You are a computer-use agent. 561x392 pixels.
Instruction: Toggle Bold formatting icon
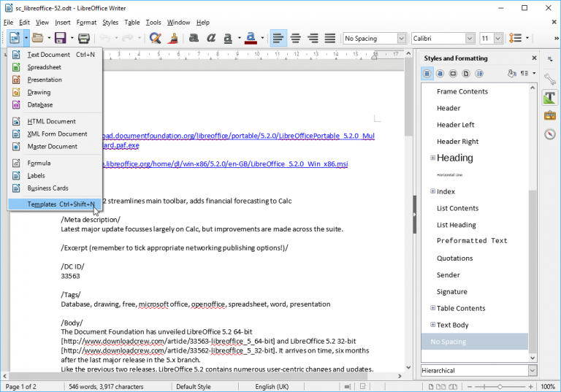194,38
